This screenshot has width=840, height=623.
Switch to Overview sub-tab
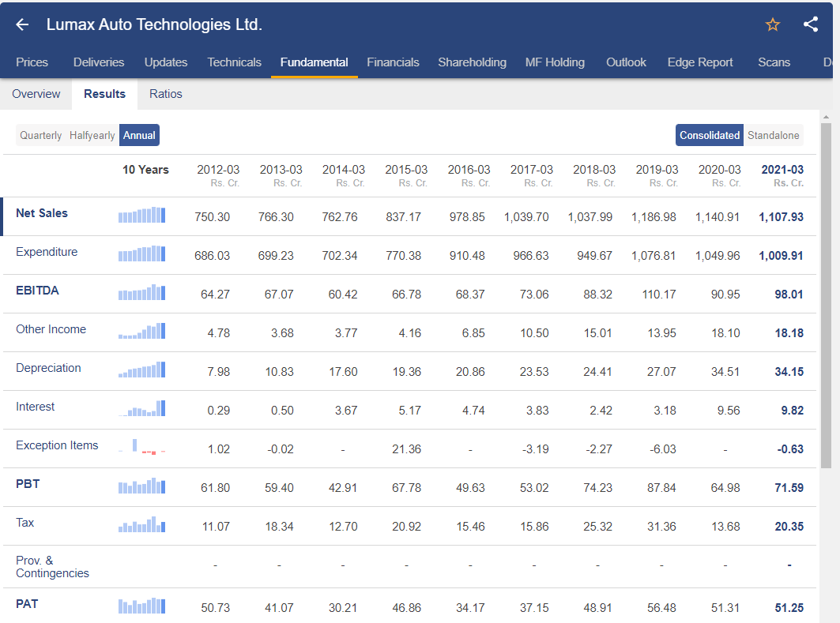tap(36, 94)
